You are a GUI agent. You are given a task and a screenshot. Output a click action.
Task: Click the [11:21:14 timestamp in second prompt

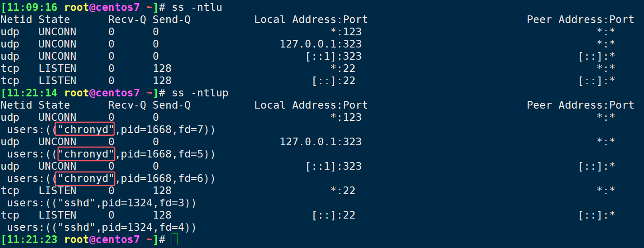pos(29,93)
